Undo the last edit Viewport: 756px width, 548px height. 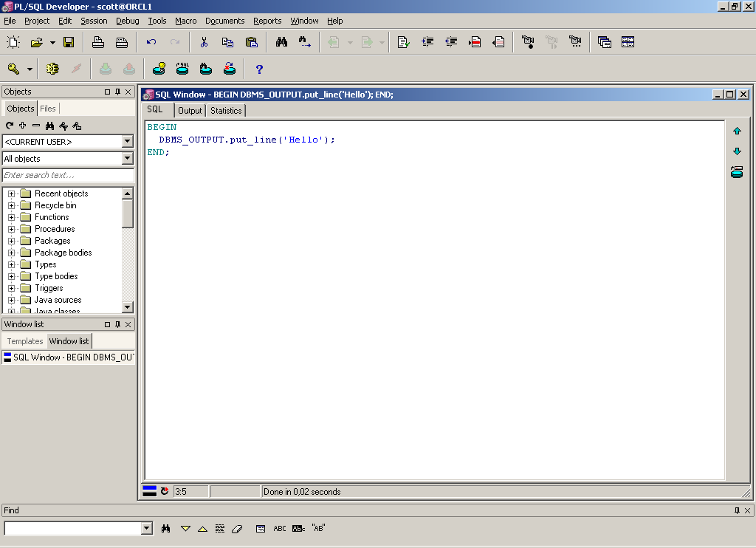(x=152, y=42)
